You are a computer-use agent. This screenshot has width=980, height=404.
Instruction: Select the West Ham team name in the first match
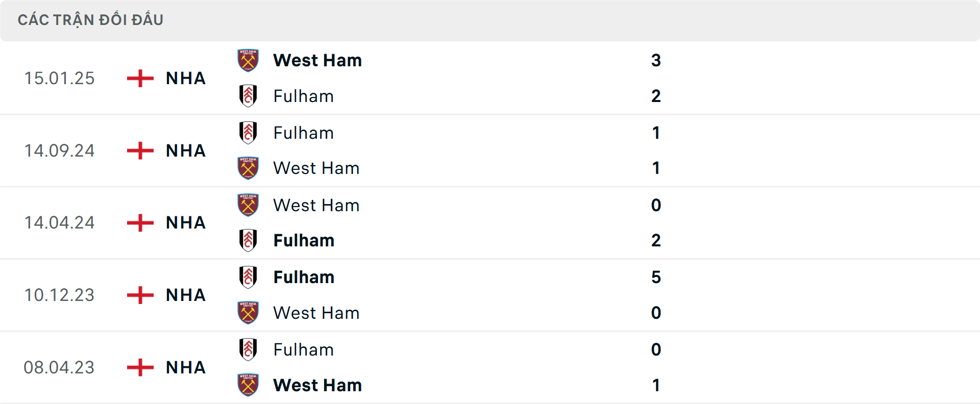[317, 60]
